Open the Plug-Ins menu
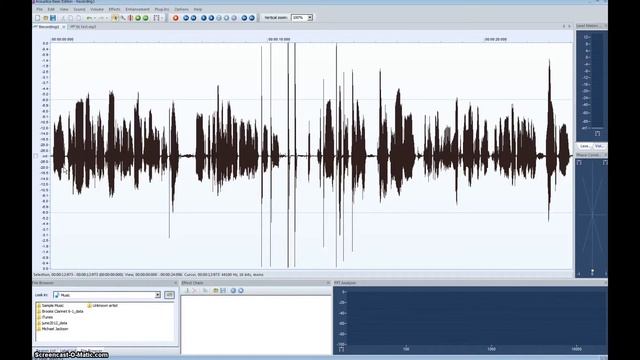Screen dimensions: 640x360 click(x=162, y=9)
